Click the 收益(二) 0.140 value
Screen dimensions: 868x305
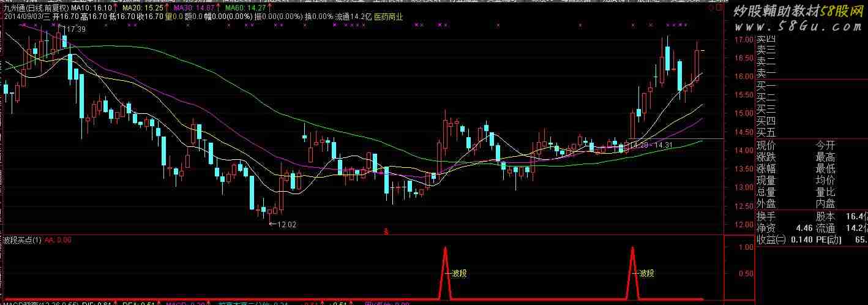(801, 240)
